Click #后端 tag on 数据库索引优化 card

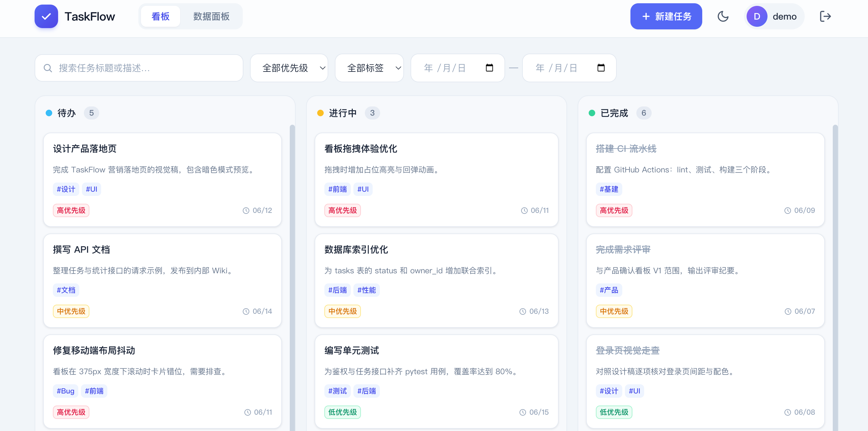tap(337, 290)
